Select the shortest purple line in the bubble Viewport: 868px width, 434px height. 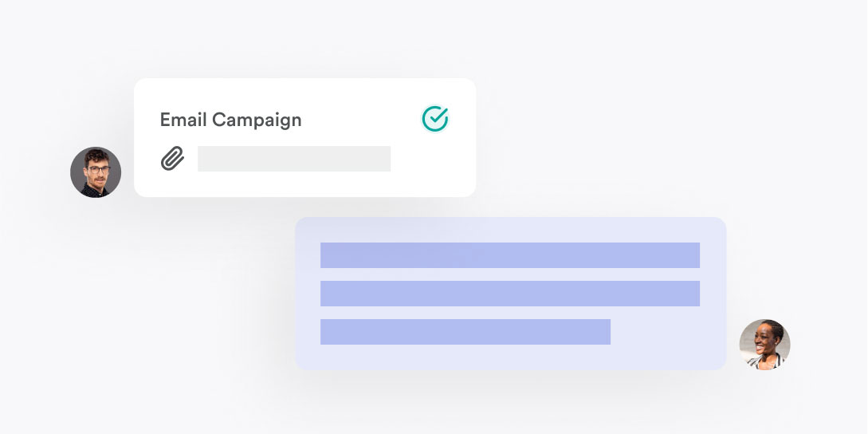coord(465,331)
